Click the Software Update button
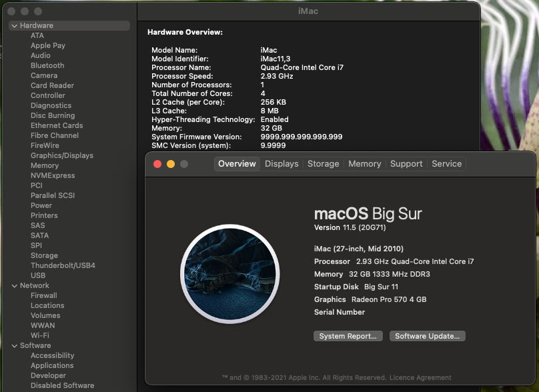Viewport: 539px width, 392px height. [428, 336]
